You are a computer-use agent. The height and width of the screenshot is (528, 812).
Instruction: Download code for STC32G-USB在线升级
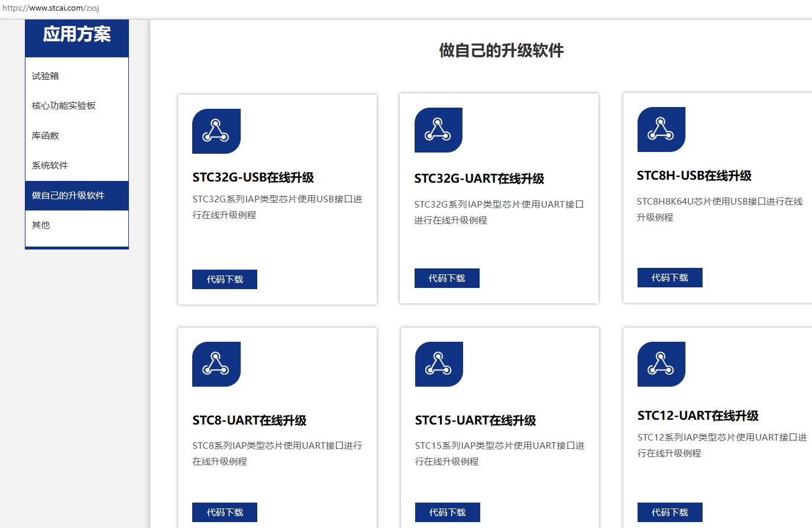[x=224, y=279]
